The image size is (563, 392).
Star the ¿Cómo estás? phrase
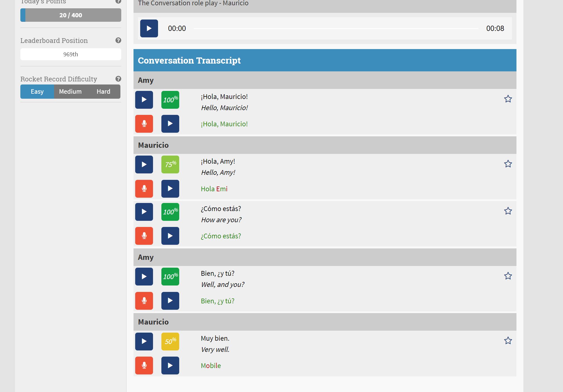click(x=508, y=211)
